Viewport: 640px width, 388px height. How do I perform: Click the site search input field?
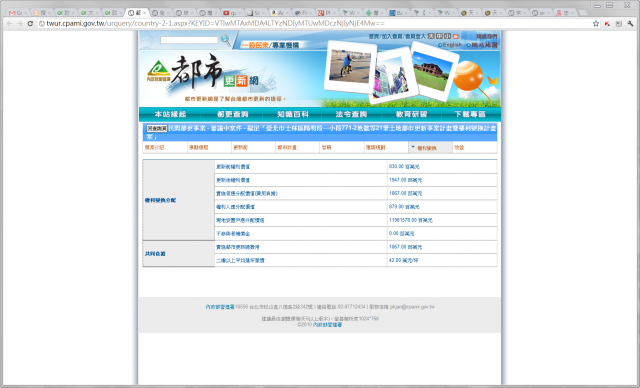pos(189,40)
